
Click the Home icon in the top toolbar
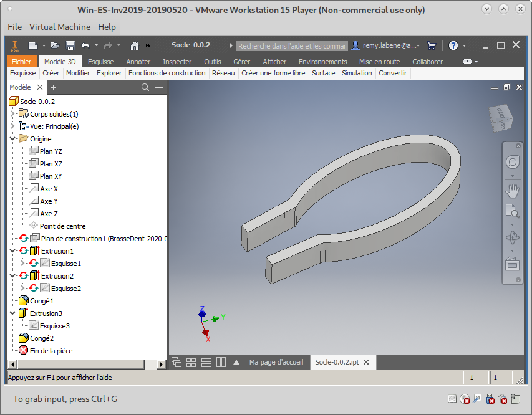coord(134,45)
